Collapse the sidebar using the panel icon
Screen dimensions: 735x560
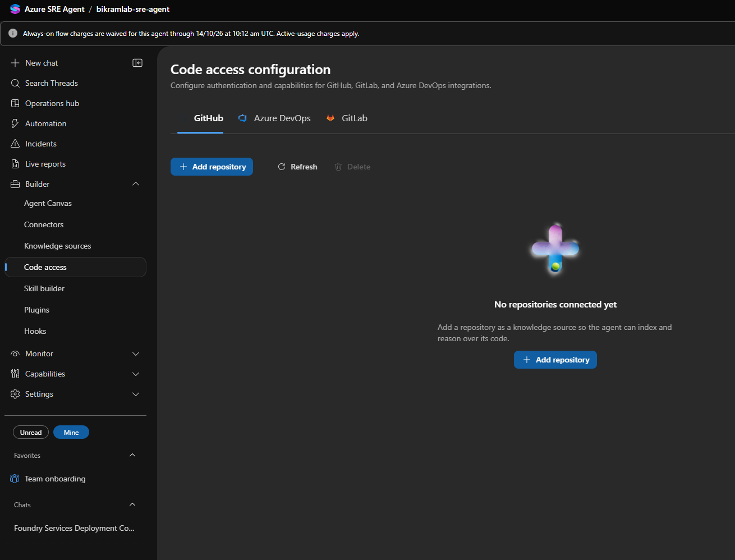137,63
